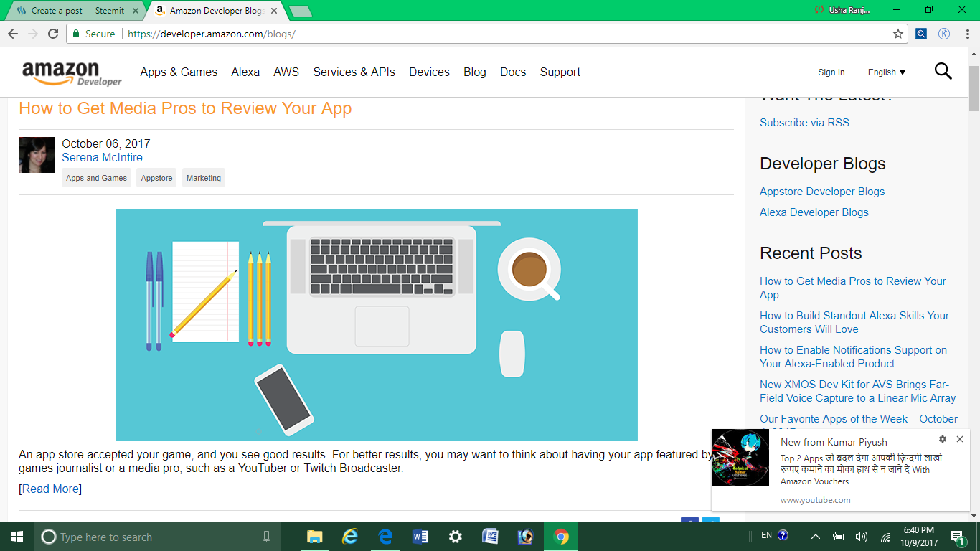Image resolution: width=980 pixels, height=551 pixels.
Task: Open Settings gear on the taskbar
Action: tap(455, 537)
